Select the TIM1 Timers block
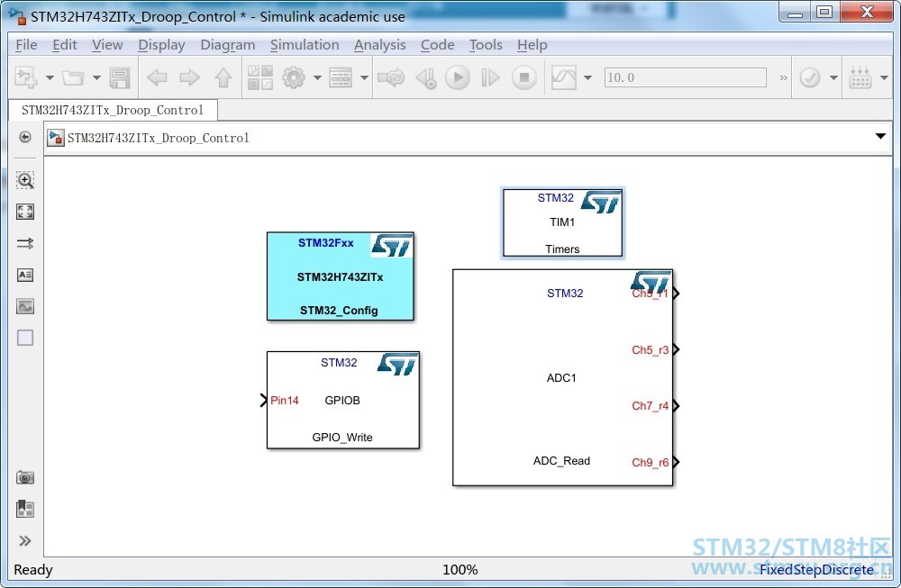This screenshot has height=588, width=901. coord(562,222)
